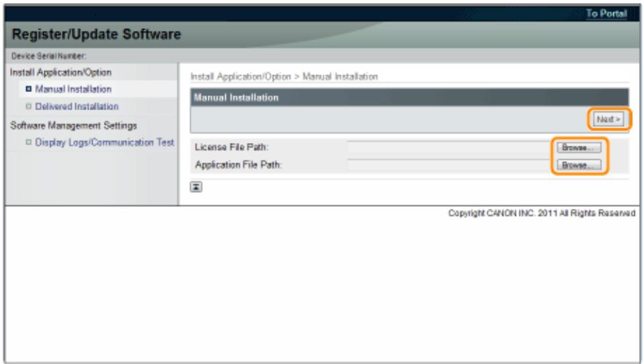Click the 'Application File Path:' label
Viewport: 643px width, 364px height.
pyautogui.click(x=239, y=165)
